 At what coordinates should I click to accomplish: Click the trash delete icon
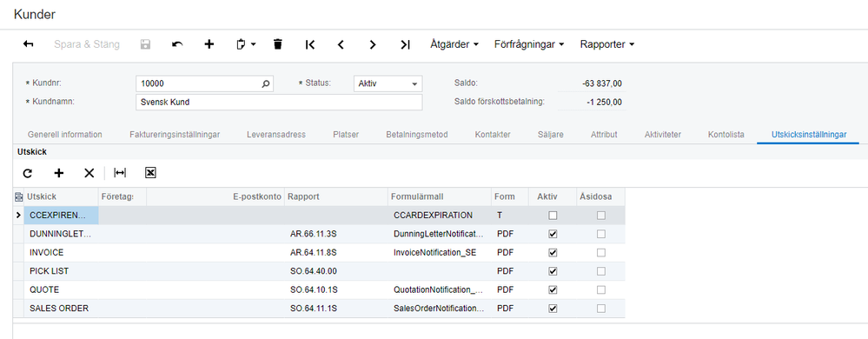point(278,44)
